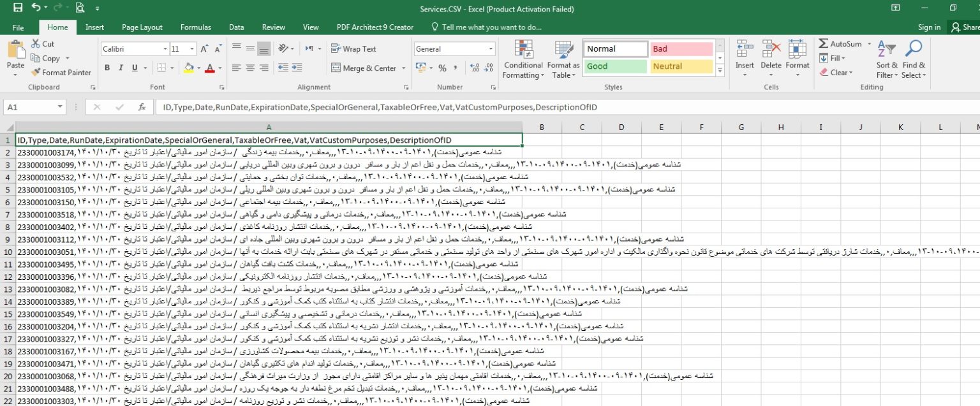
Task: Toggle Wrap Text for the cell
Action: tap(353, 49)
